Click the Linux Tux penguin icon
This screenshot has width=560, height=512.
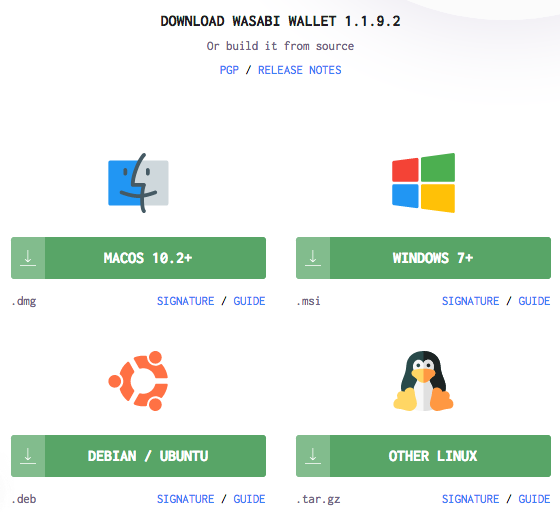click(423, 381)
